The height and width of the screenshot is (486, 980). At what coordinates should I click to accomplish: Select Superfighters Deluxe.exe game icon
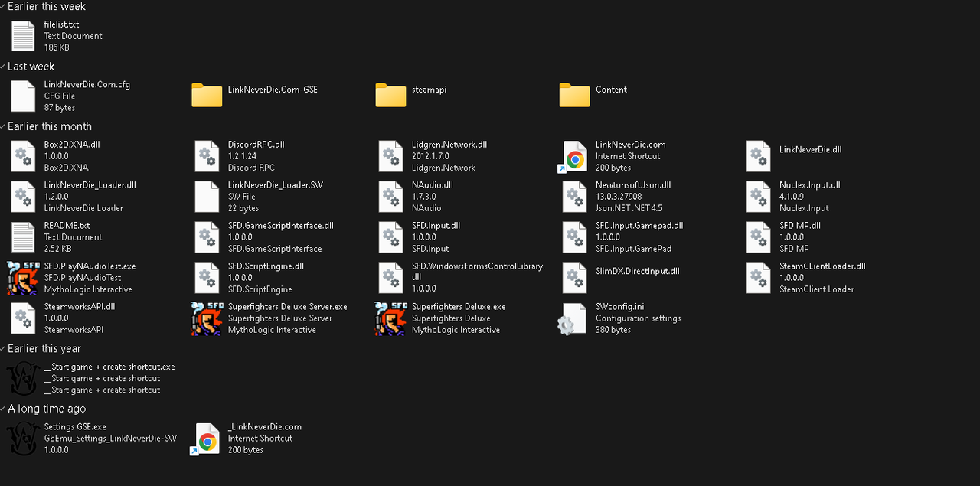point(390,318)
